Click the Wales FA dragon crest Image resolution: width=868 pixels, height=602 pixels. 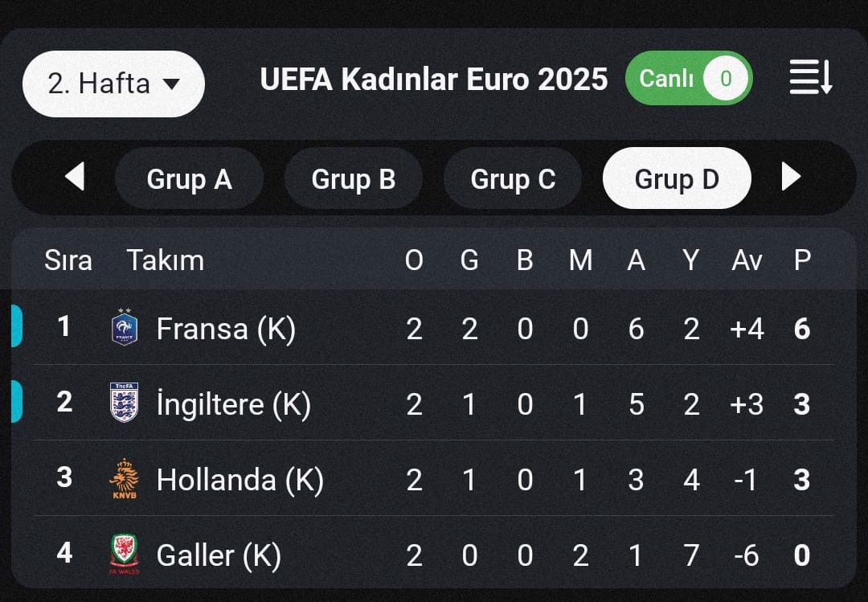pos(125,554)
